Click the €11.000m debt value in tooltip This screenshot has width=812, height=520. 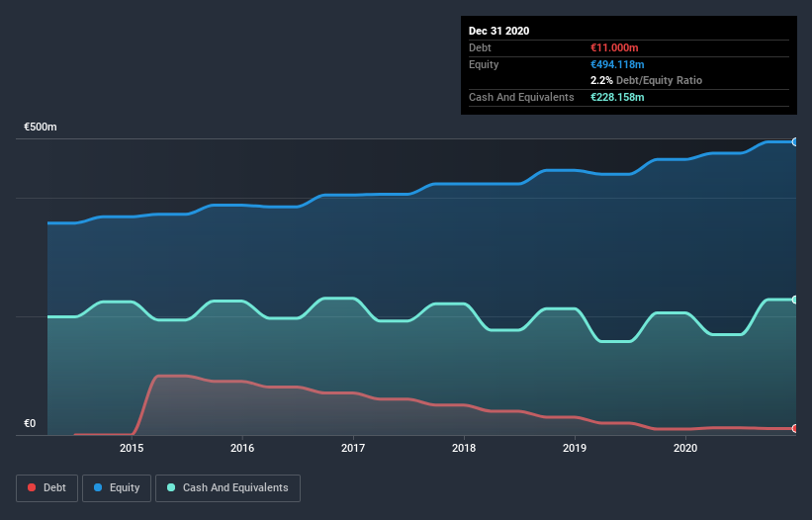coord(614,47)
